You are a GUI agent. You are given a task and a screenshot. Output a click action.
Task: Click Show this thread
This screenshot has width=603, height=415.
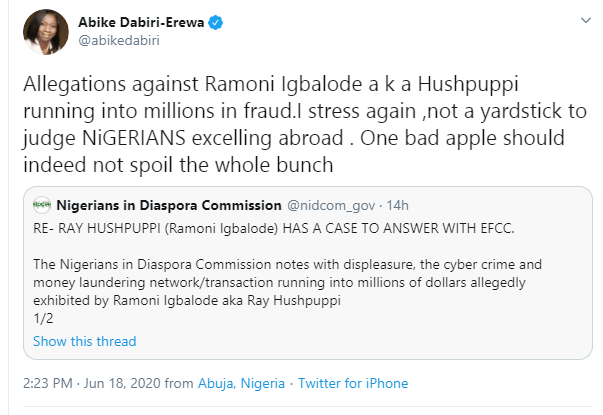[84, 341]
